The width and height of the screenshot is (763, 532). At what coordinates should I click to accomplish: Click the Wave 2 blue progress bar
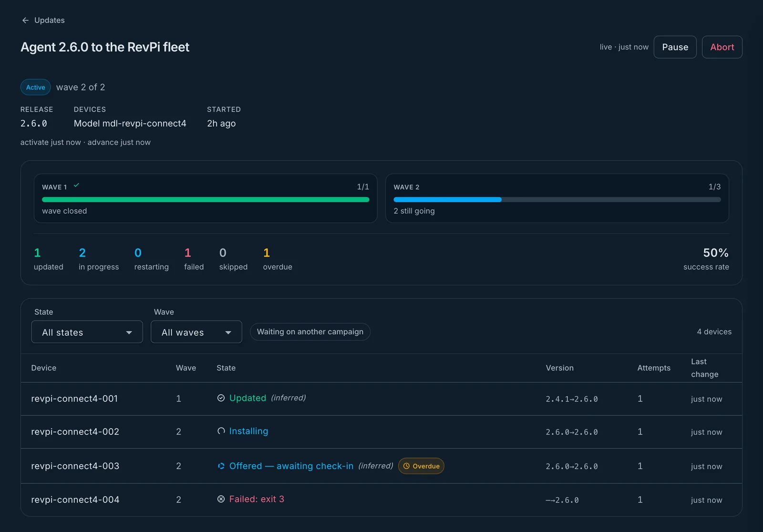pyautogui.click(x=447, y=200)
